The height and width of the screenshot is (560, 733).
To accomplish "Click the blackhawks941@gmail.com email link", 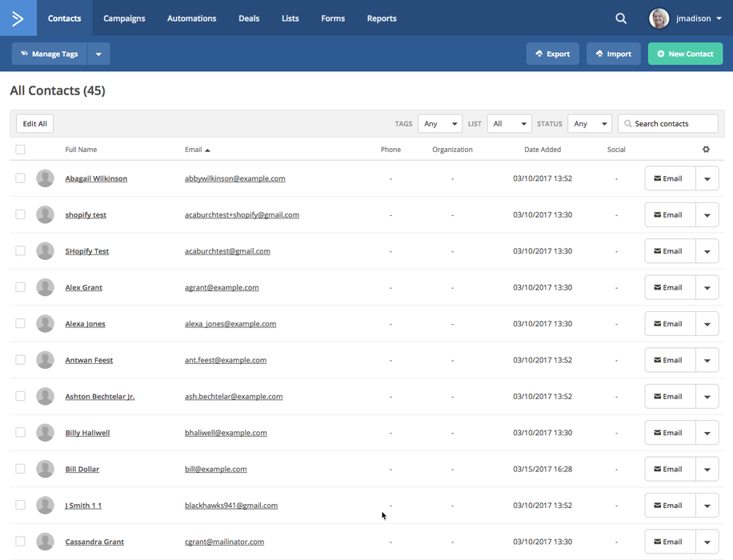I will [231, 506].
